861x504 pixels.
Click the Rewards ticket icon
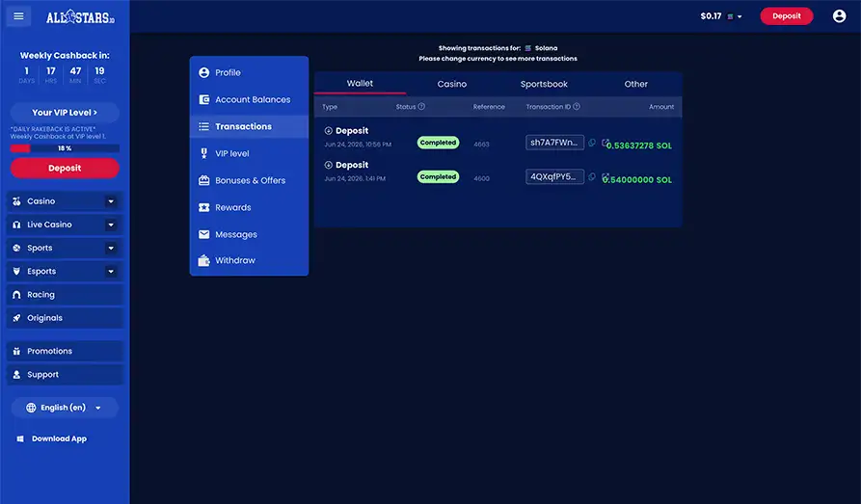click(x=203, y=207)
